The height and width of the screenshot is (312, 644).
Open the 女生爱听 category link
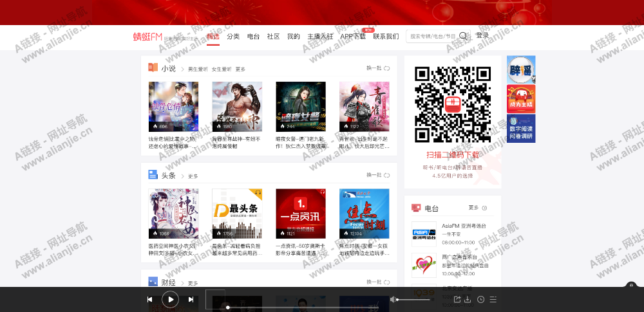tap(222, 69)
